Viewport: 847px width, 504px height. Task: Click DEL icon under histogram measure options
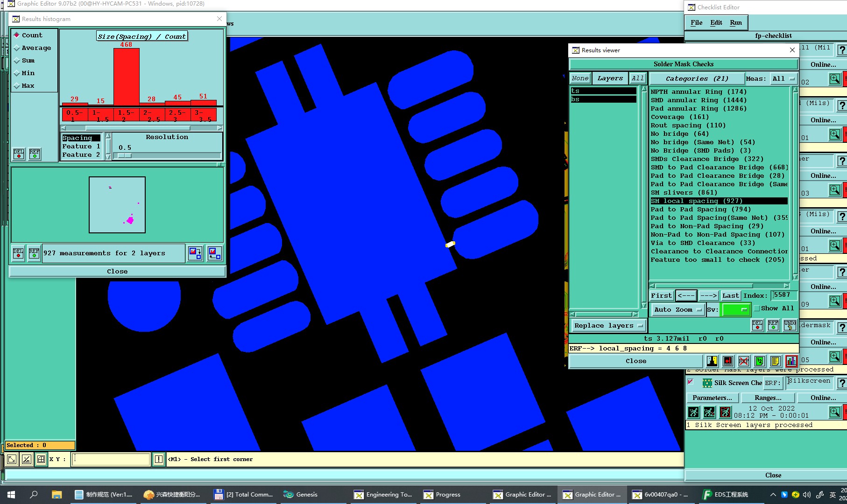(19, 154)
